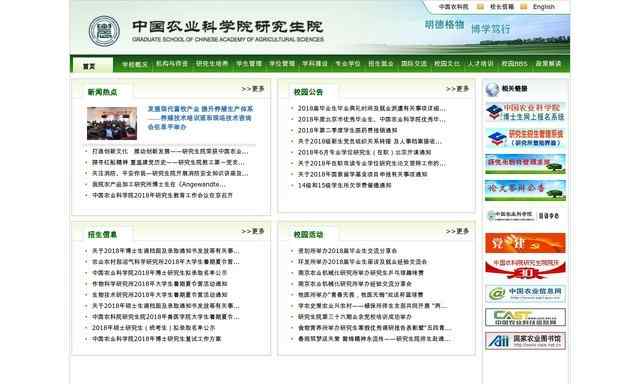Switch to the English version link
Image resolution: width=640 pixels, height=384 pixels.
pyautogui.click(x=544, y=7)
